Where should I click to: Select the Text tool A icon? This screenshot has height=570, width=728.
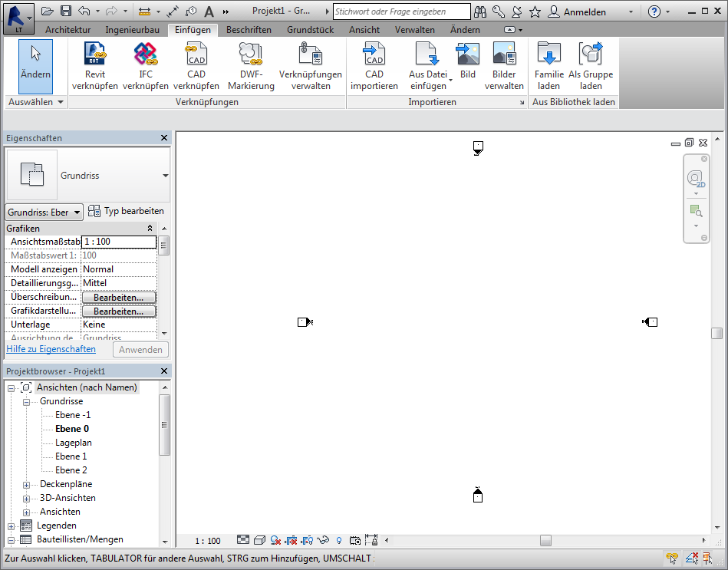point(209,12)
